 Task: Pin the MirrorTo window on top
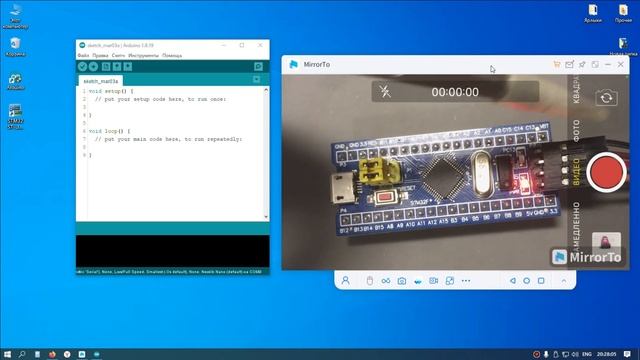(x=582, y=64)
